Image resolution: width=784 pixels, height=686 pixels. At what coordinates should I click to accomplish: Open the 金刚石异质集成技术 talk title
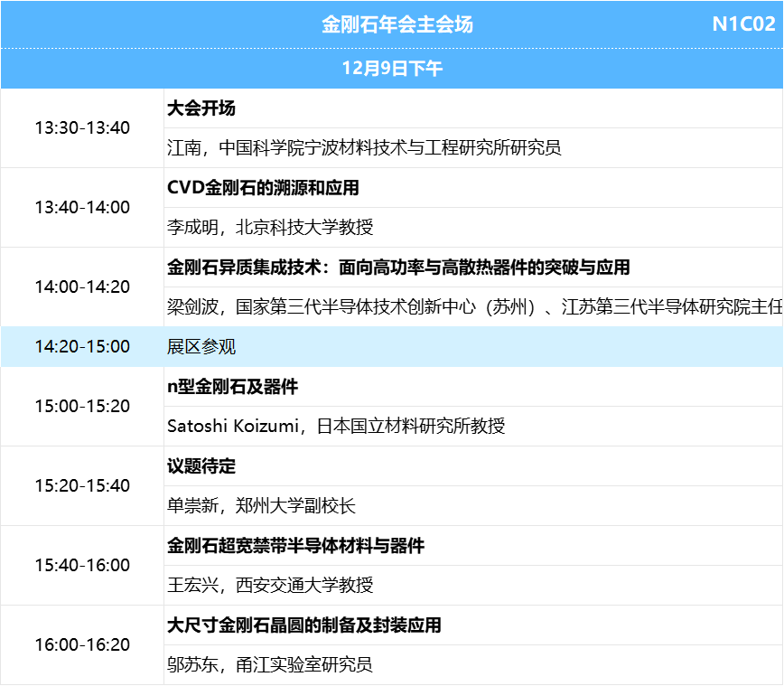pyautogui.click(x=398, y=268)
